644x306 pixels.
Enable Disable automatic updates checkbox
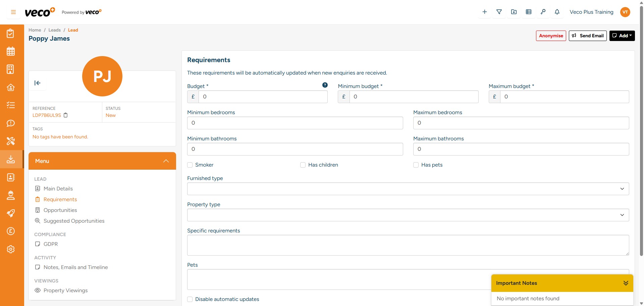pyautogui.click(x=190, y=299)
